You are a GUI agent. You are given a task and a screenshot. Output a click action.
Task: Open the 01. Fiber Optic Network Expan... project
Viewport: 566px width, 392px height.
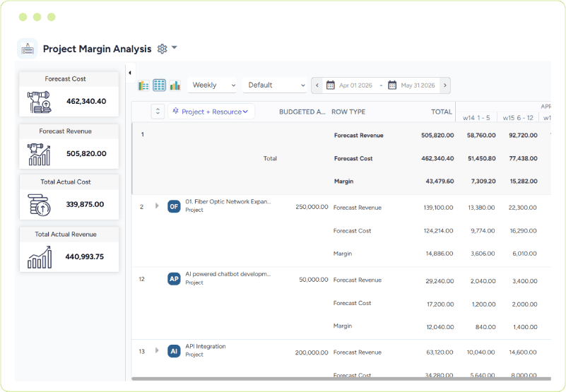[228, 202]
